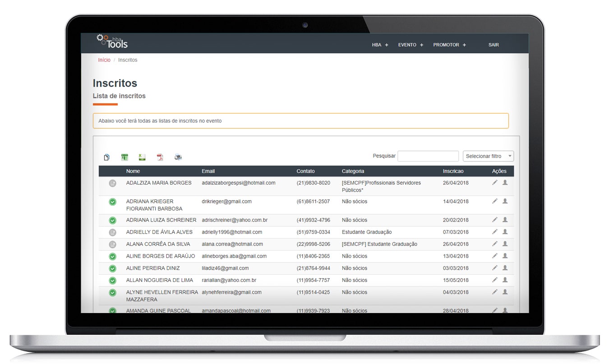Click green check status for ADRIANA LUIZA SCHREINER
Screen dimensions: 609x364
tap(112, 220)
